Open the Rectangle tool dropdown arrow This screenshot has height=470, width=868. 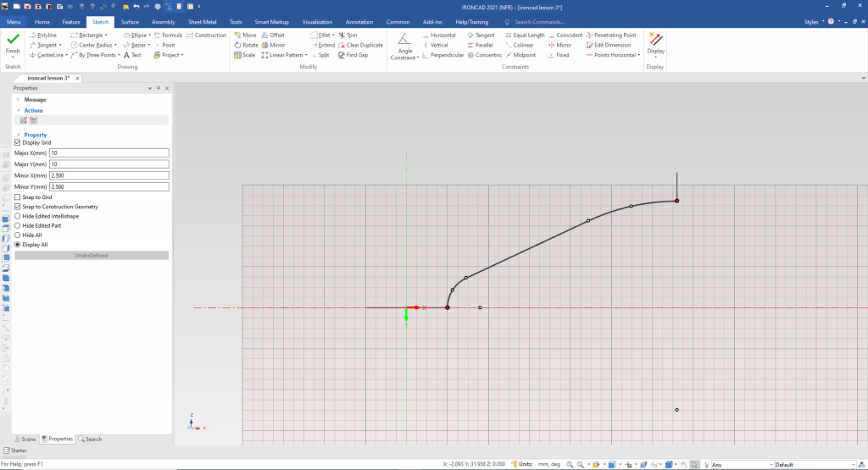pyautogui.click(x=106, y=36)
